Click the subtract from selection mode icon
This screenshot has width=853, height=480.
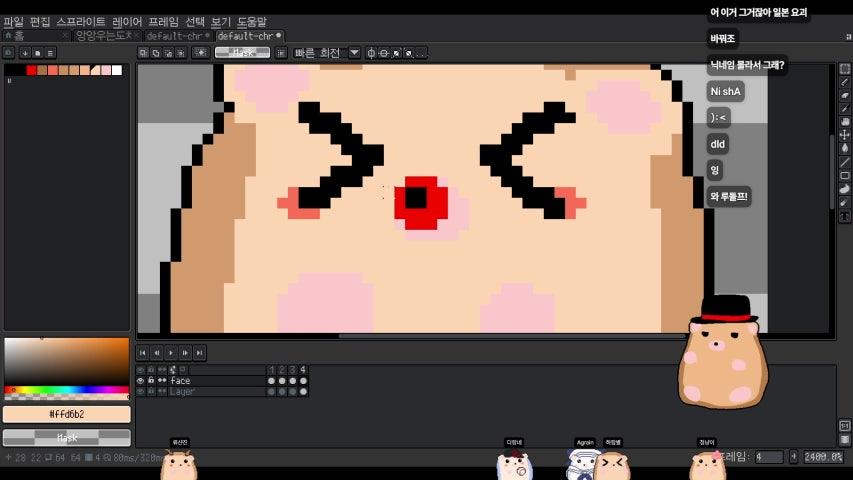click(x=168, y=53)
